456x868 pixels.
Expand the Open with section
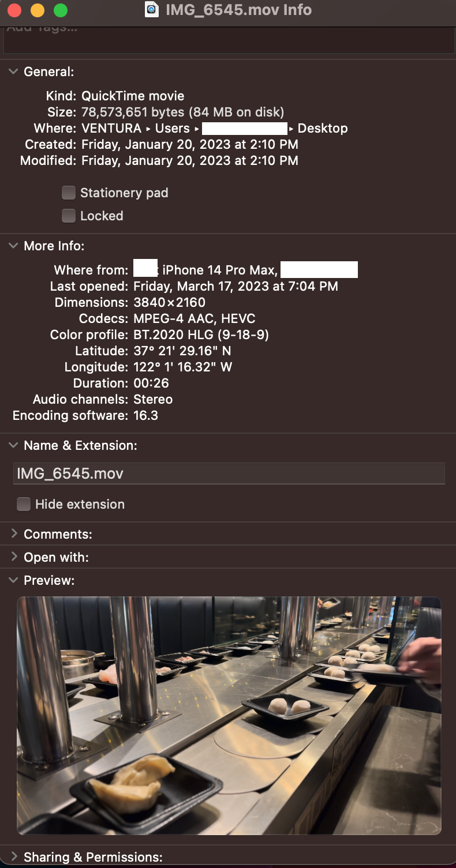coord(13,557)
